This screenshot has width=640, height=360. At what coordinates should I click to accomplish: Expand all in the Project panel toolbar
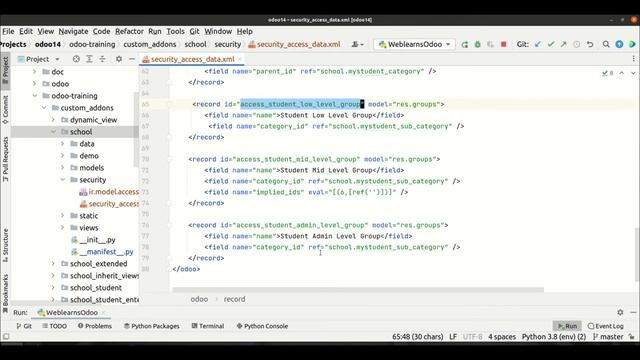89,59
